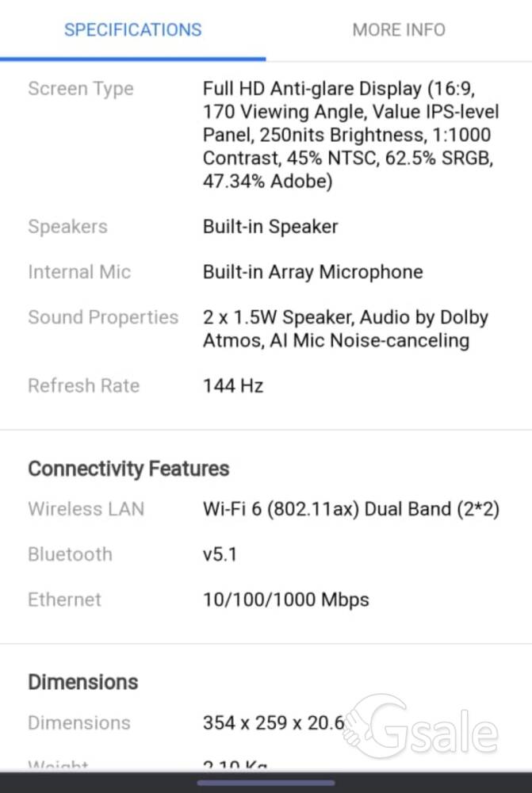Tap the 144 Hz refresh rate value
Screen dimensions: 532x793
(x=232, y=386)
